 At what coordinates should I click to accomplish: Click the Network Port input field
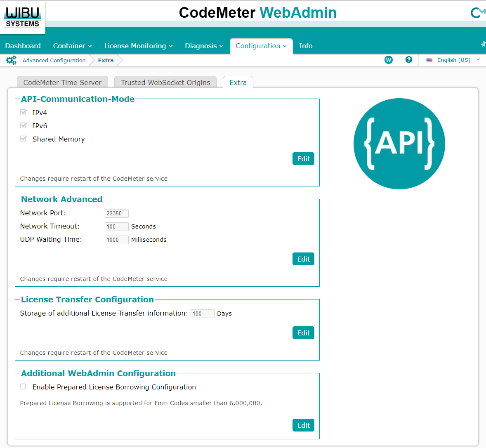116,213
